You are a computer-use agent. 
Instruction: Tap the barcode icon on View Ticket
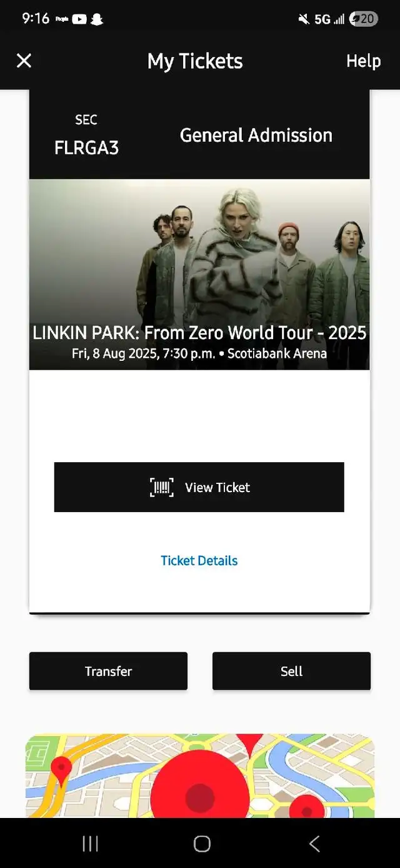pyautogui.click(x=162, y=487)
